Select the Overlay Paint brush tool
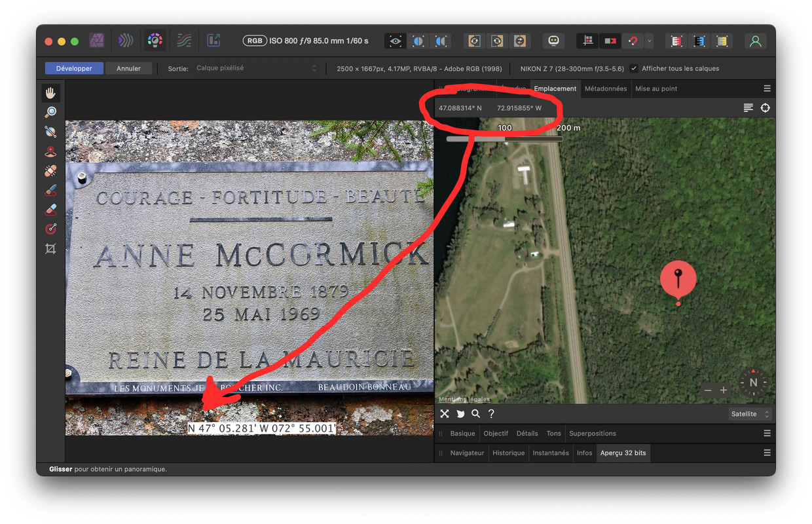This screenshot has width=812, height=524. click(50, 191)
